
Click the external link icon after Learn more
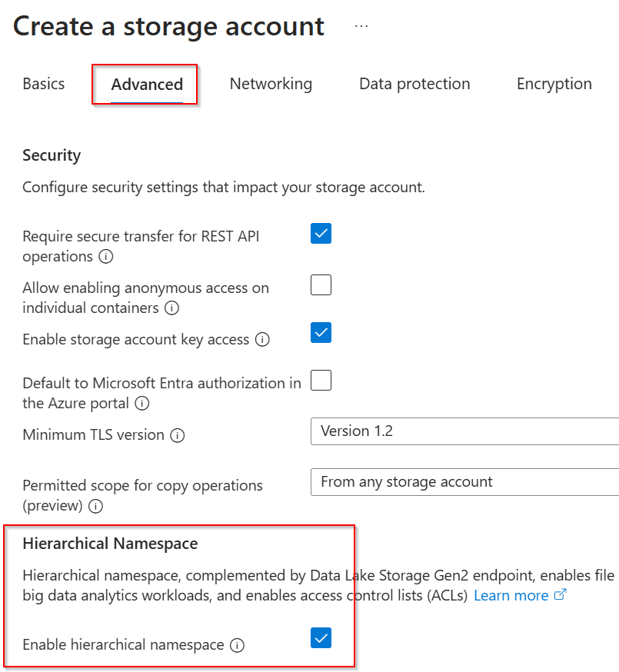click(x=561, y=595)
